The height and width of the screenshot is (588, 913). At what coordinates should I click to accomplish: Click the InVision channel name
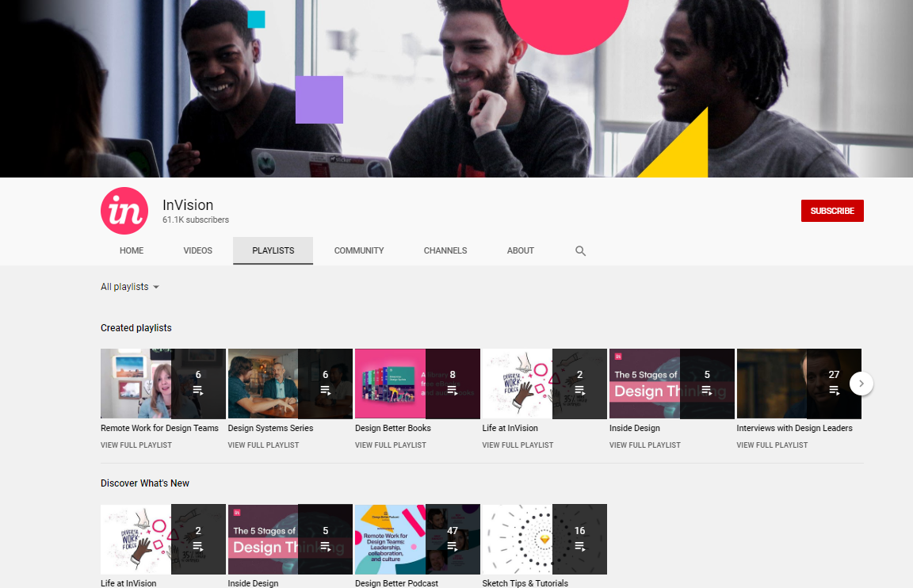tap(188, 205)
